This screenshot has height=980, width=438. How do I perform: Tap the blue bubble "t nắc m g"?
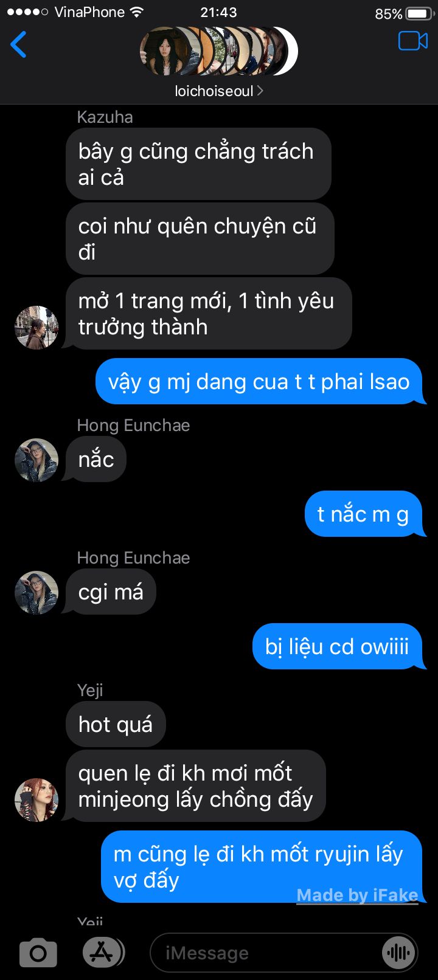coord(363,514)
